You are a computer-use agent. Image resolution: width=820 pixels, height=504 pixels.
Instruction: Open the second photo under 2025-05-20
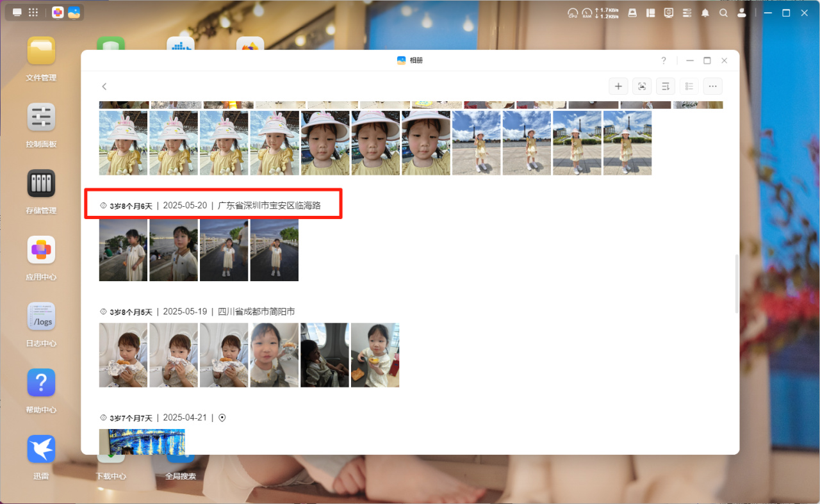174,249
